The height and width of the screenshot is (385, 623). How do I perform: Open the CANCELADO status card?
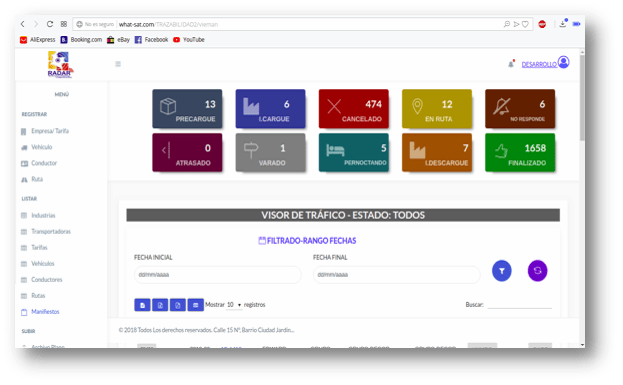click(354, 108)
